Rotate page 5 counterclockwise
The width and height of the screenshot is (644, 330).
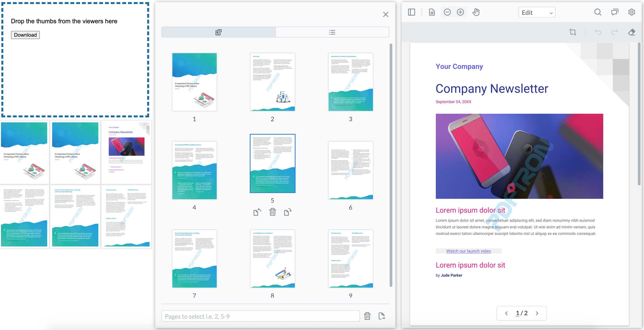pyautogui.click(x=257, y=212)
